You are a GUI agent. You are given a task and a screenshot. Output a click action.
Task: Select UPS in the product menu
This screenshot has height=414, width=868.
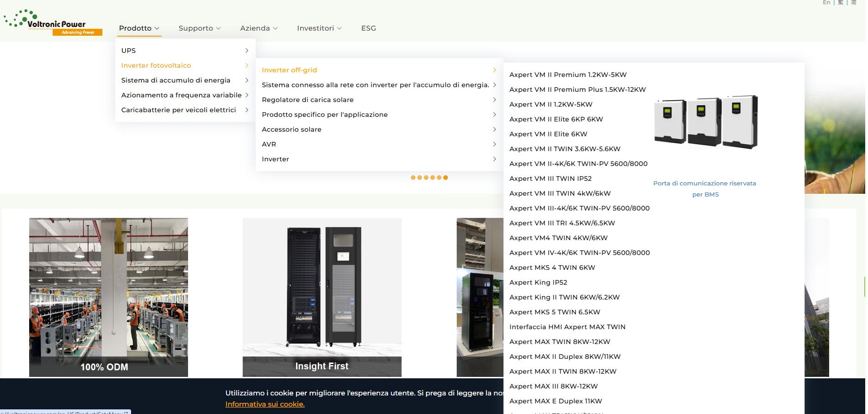129,51
